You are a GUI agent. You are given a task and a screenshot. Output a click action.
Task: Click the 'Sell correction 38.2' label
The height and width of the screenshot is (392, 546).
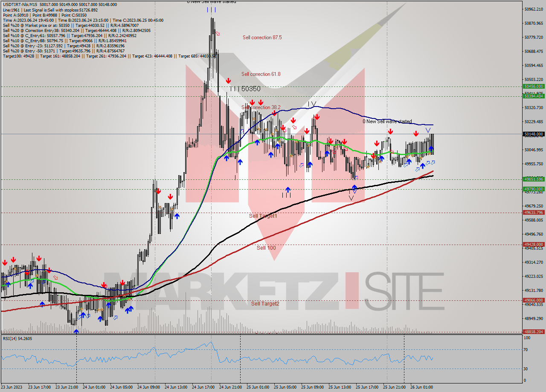(x=261, y=107)
